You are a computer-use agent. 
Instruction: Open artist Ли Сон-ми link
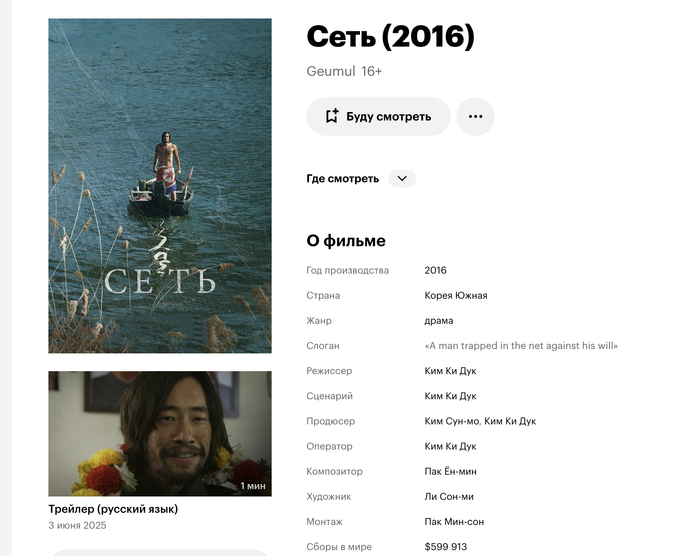(449, 497)
